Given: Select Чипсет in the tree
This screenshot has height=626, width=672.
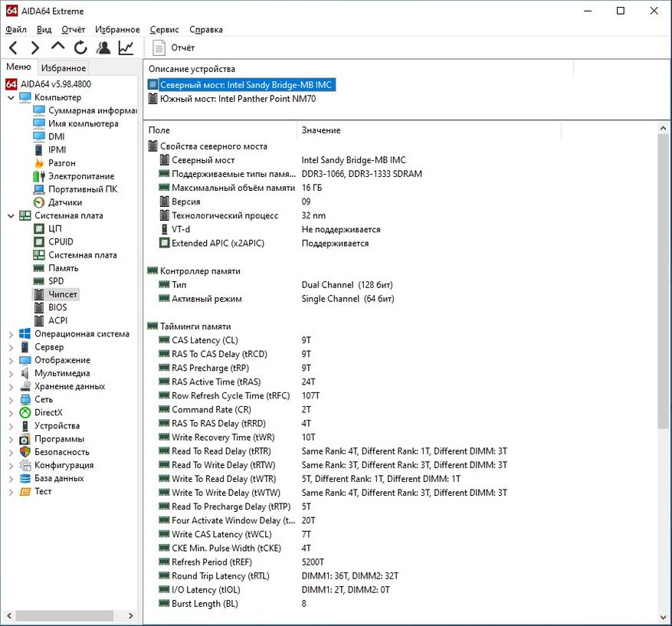Looking at the screenshot, I should pyautogui.click(x=63, y=294).
